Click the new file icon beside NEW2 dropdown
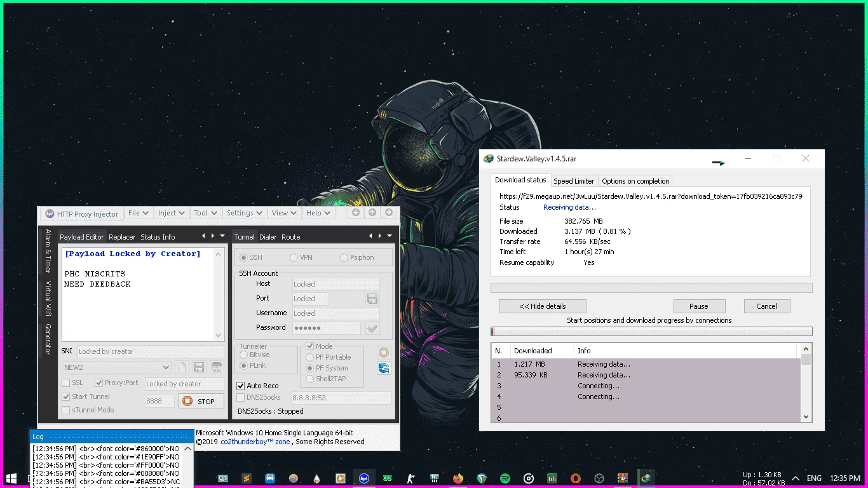This screenshot has height=488, width=868. coord(182,367)
